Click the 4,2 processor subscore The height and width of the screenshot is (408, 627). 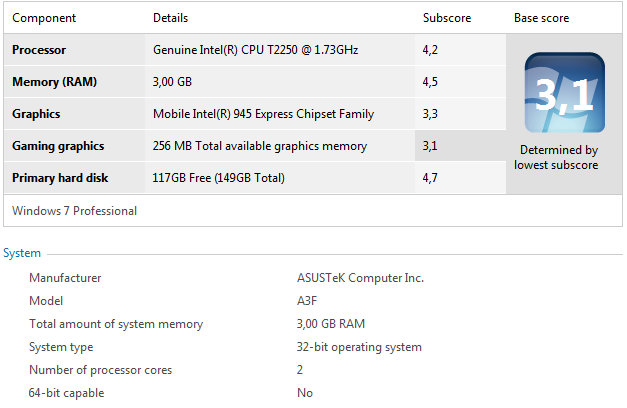point(430,50)
